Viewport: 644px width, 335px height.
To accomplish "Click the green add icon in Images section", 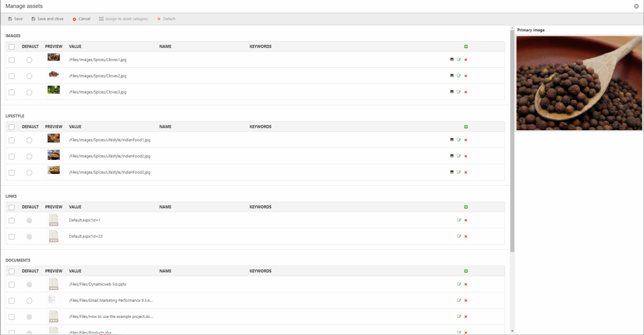I will [x=466, y=47].
